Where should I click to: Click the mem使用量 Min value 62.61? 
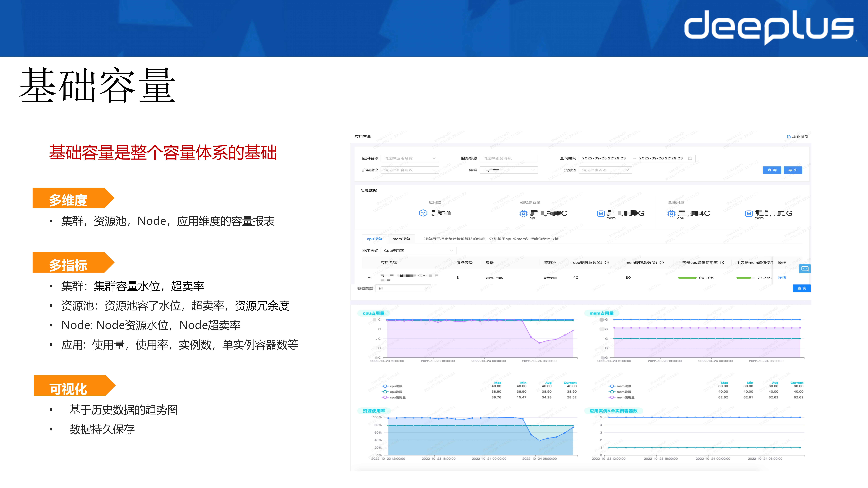point(748,397)
